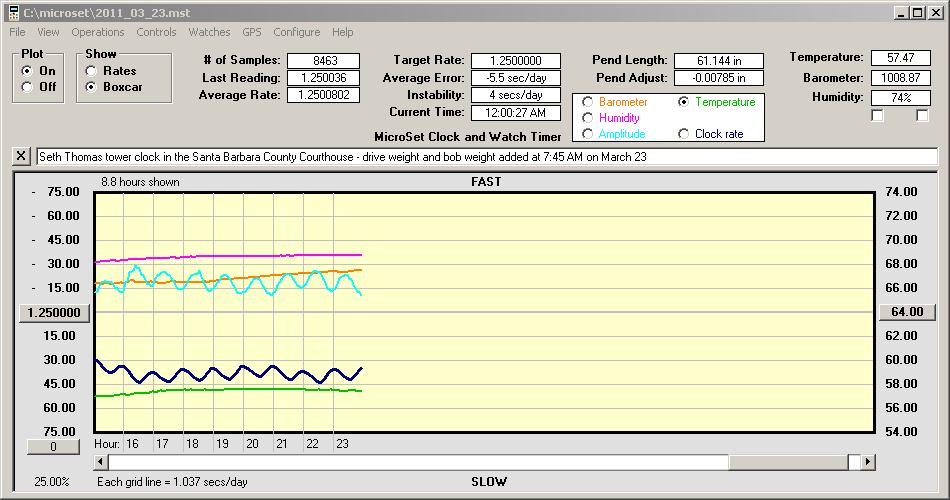The image size is (950, 500).
Task: Click "Each grid line = 1.037 secs/day" text
Action: tap(172, 482)
